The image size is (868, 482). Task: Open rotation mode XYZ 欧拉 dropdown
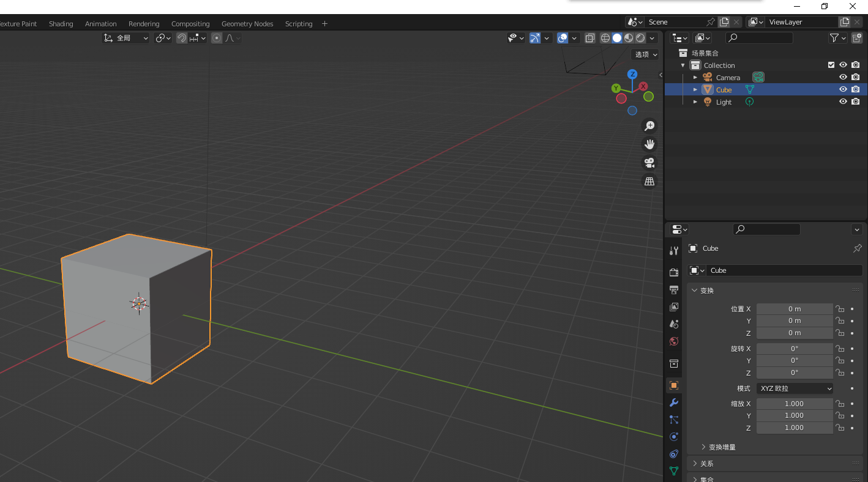point(795,388)
